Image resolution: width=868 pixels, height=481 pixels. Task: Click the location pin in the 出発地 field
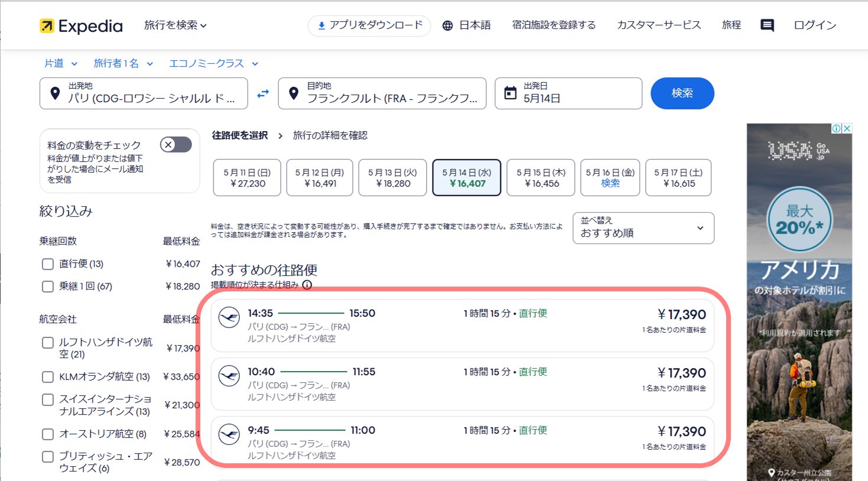click(55, 93)
